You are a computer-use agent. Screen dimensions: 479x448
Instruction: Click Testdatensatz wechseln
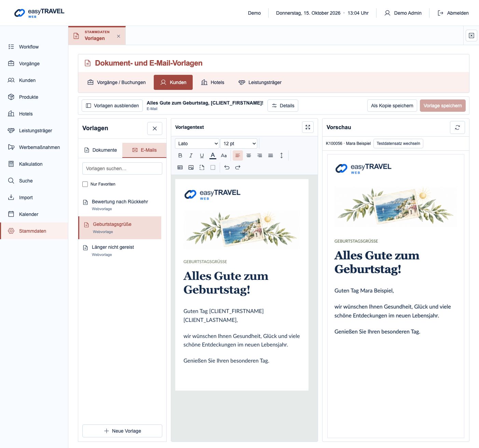point(398,144)
